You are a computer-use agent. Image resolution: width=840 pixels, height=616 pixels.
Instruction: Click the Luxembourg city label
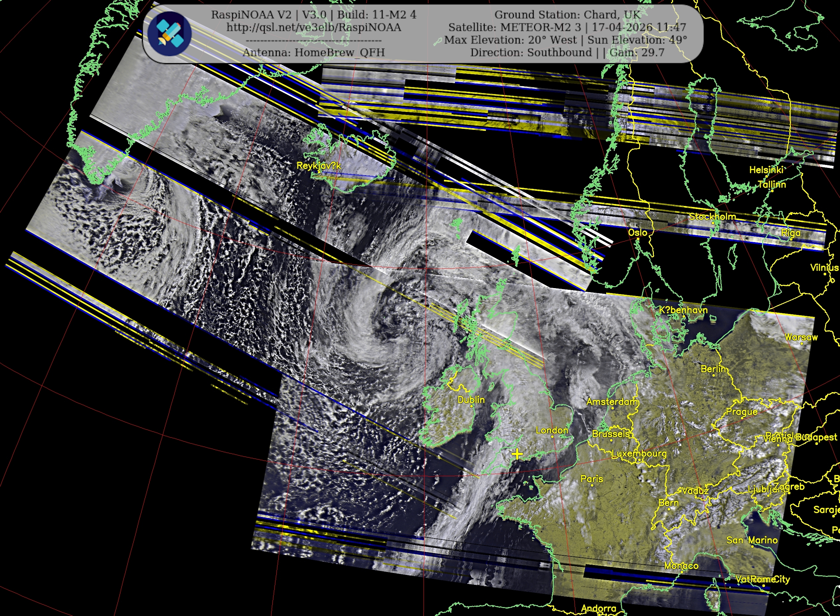pyautogui.click(x=639, y=453)
